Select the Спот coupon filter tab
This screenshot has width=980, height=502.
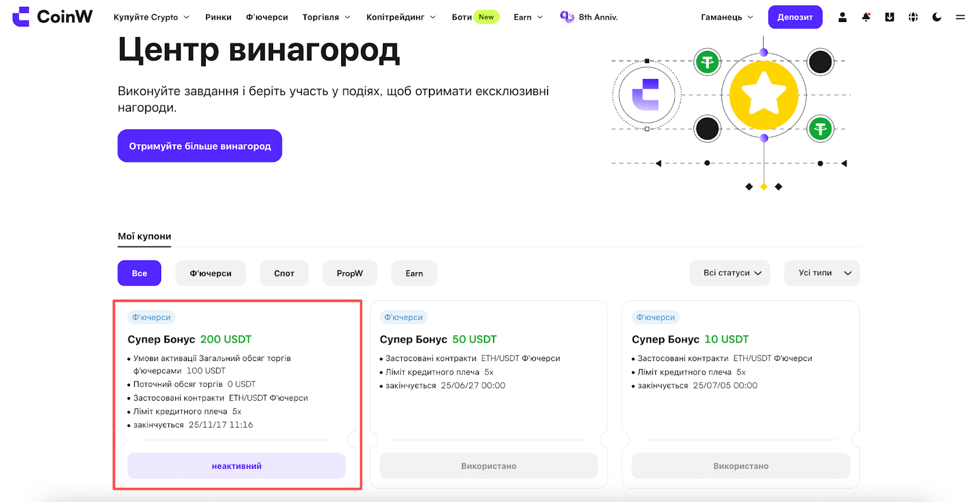tap(284, 273)
